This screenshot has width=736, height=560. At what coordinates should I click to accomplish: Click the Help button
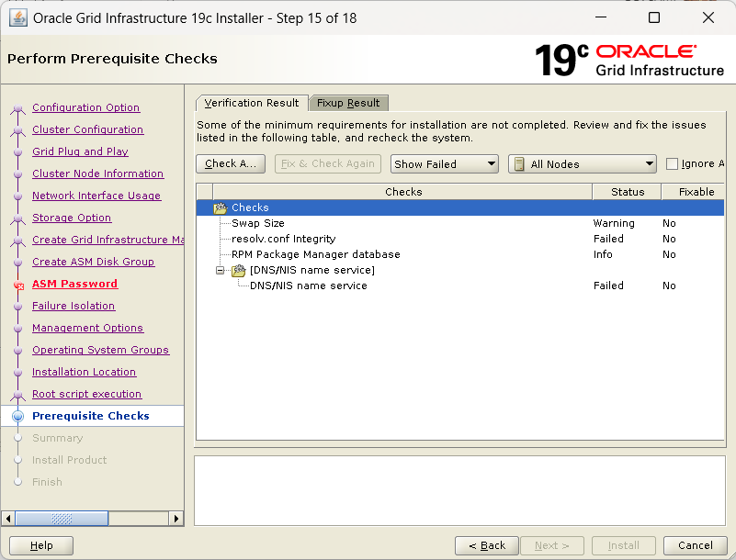coord(41,545)
